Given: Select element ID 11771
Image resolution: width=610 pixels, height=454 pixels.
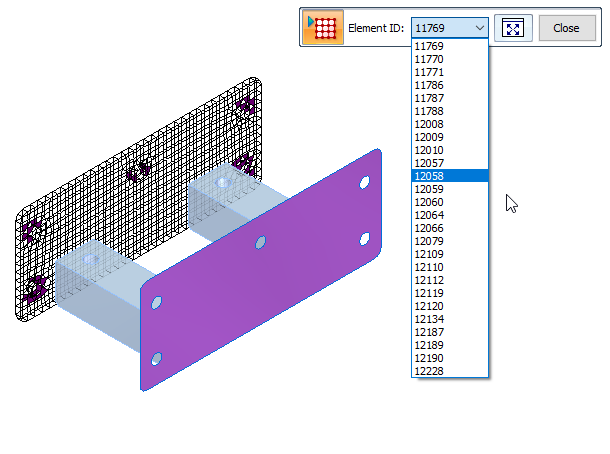Looking at the screenshot, I should click(x=450, y=72).
